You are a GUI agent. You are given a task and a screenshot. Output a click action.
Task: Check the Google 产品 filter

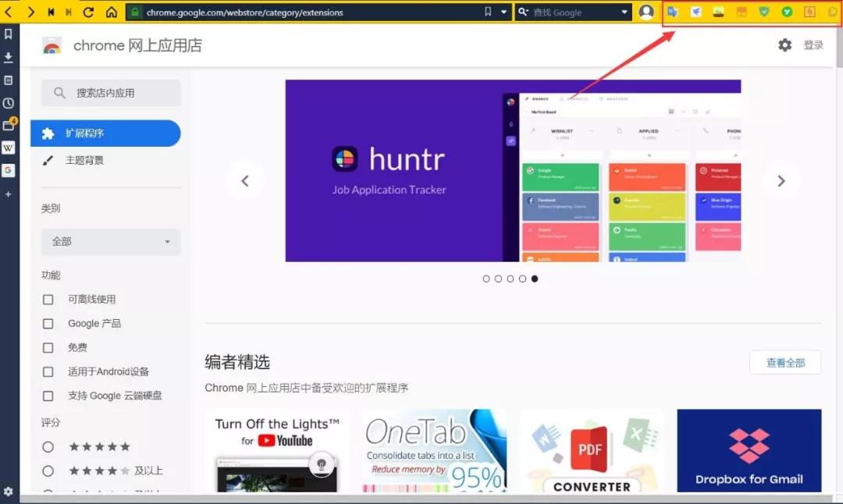[x=48, y=323]
